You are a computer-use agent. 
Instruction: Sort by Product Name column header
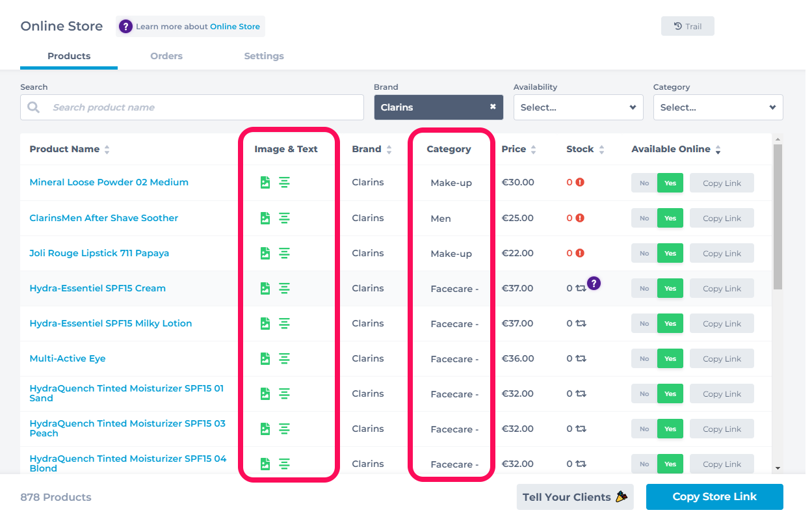tap(70, 149)
